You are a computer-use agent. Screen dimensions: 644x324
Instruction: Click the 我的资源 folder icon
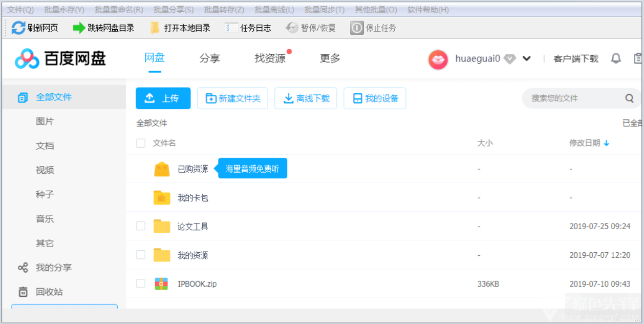pyautogui.click(x=162, y=255)
